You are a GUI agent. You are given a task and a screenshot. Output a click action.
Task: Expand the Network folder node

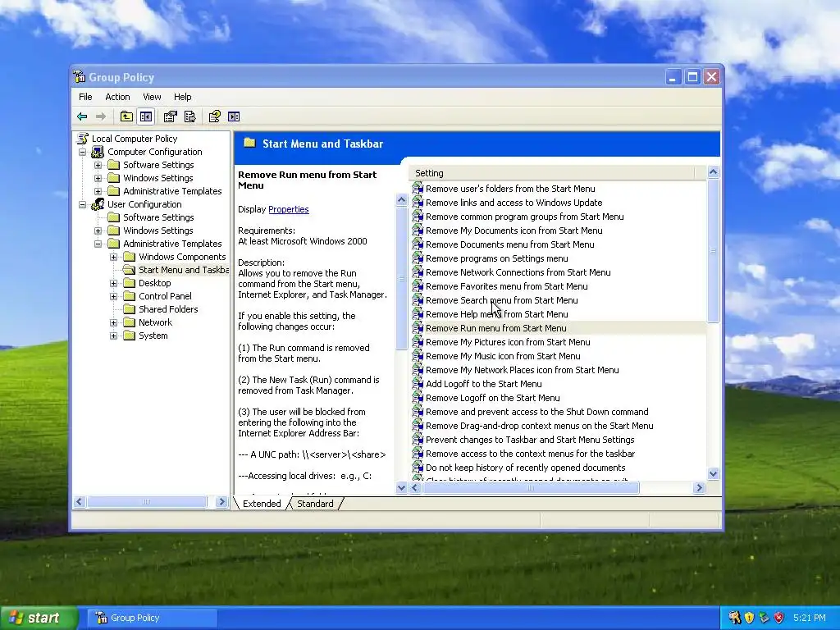113,322
